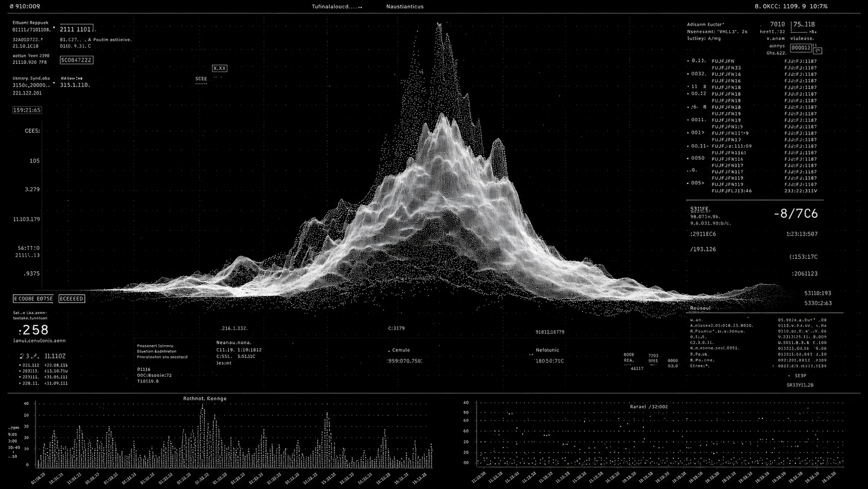Select the Nefotunic label
The width and height of the screenshot is (868, 489).
point(548,350)
